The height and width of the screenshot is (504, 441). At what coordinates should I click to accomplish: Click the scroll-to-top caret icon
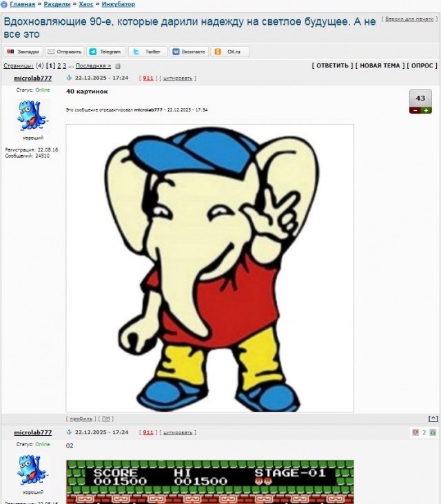tap(433, 419)
